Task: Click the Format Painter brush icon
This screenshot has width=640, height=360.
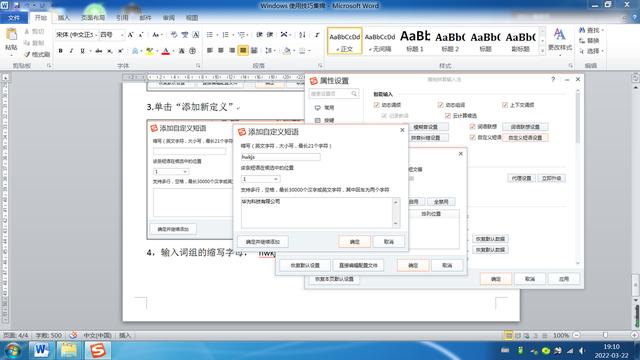Action: [27, 54]
